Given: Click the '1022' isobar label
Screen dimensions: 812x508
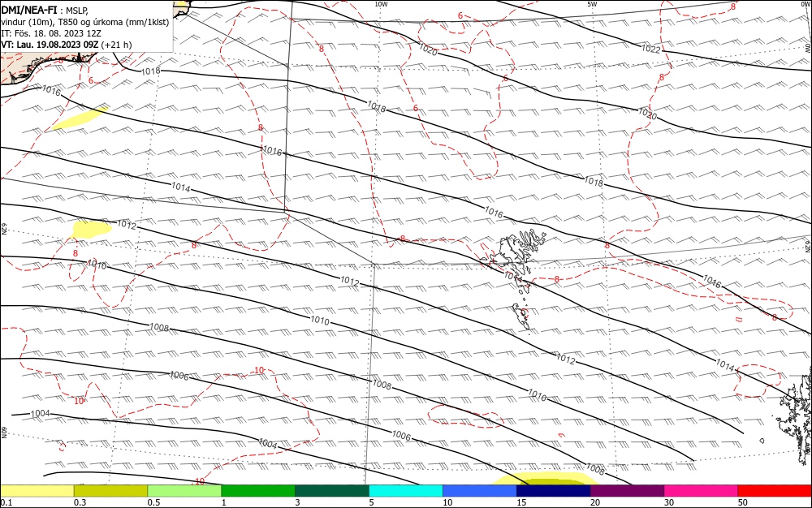Looking at the screenshot, I should click(x=651, y=50).
